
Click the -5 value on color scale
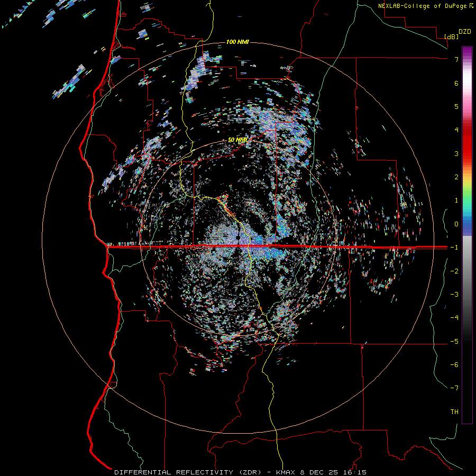(454, 342)
